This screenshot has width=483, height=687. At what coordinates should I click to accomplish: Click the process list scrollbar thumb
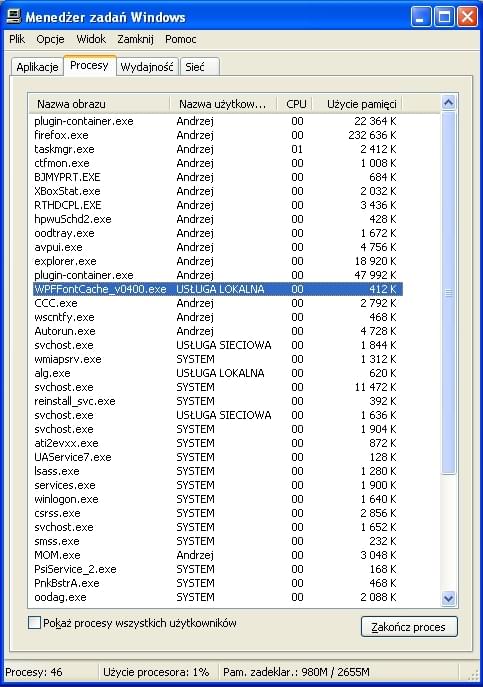coord(448,293)
